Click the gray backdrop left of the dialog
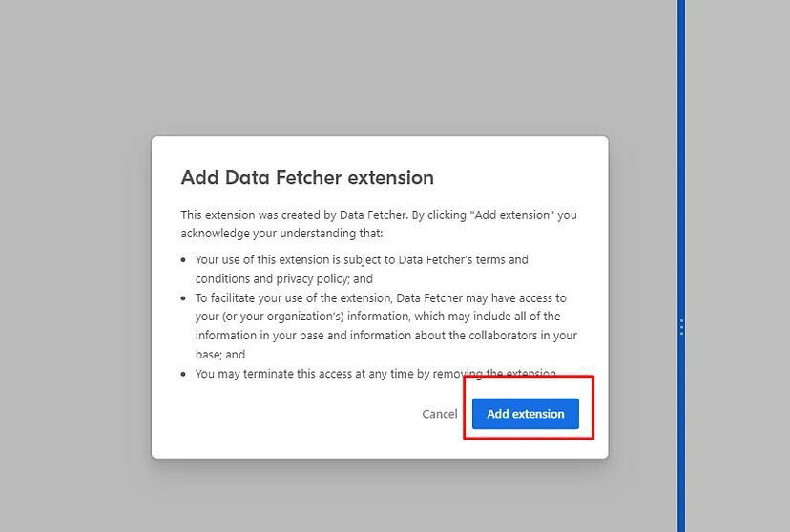 (76, 286)
